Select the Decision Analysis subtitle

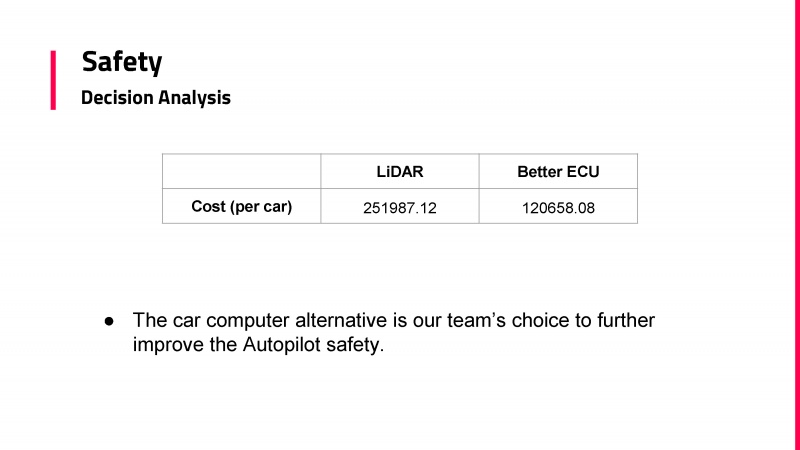point(156,97)
